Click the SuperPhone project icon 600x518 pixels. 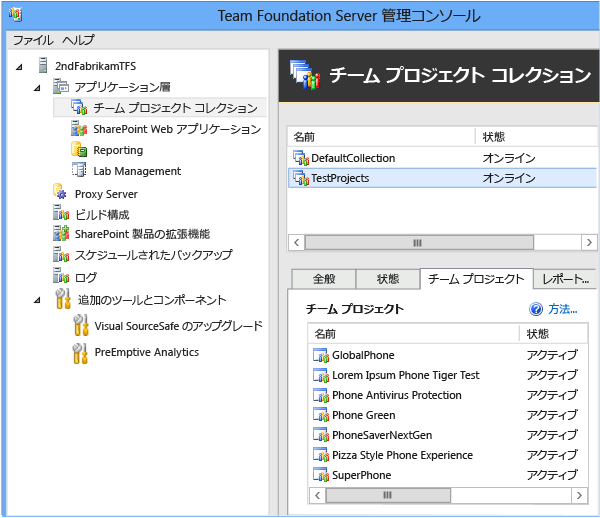(321, 475)
